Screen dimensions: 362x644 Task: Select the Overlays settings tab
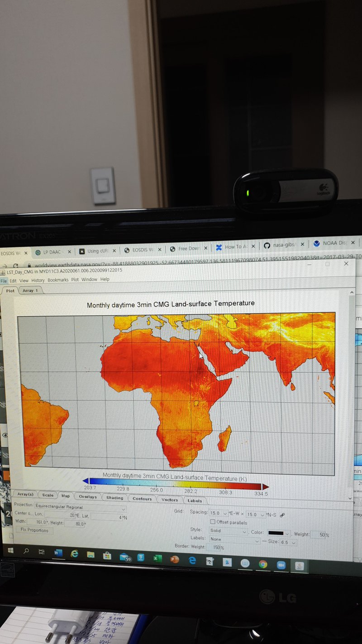click(87, 497)
